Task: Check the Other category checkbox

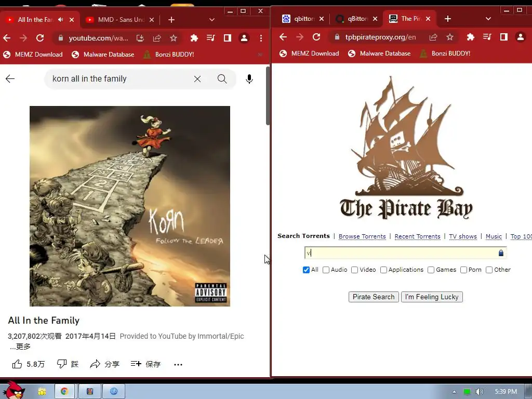Action: coord(489,270)
